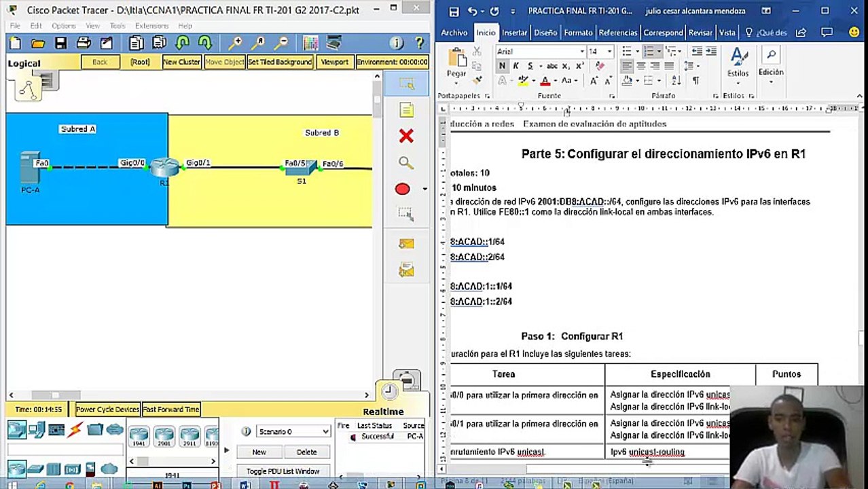
Task: Zoom in on the Packet Tracer workspace
Action: point(234,43)
